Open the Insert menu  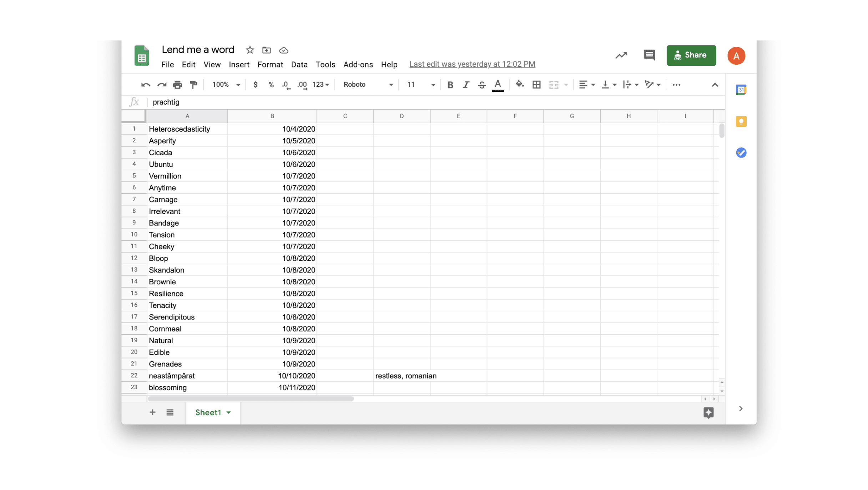click(239, 65)
